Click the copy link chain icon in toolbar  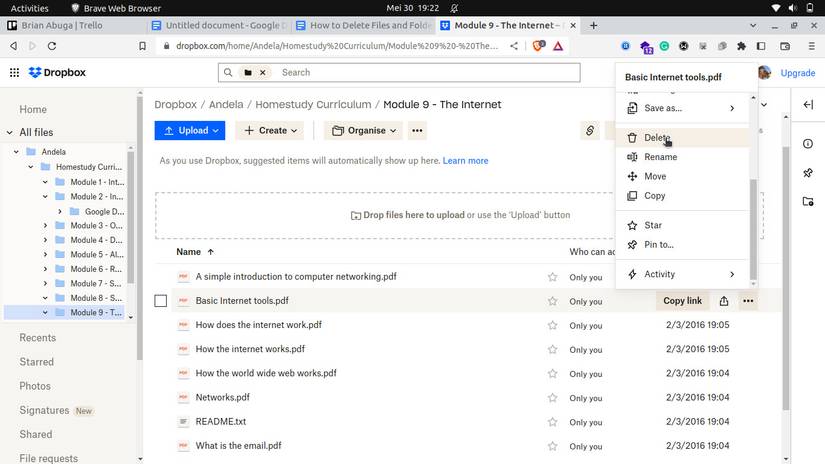tap(590, 131)
